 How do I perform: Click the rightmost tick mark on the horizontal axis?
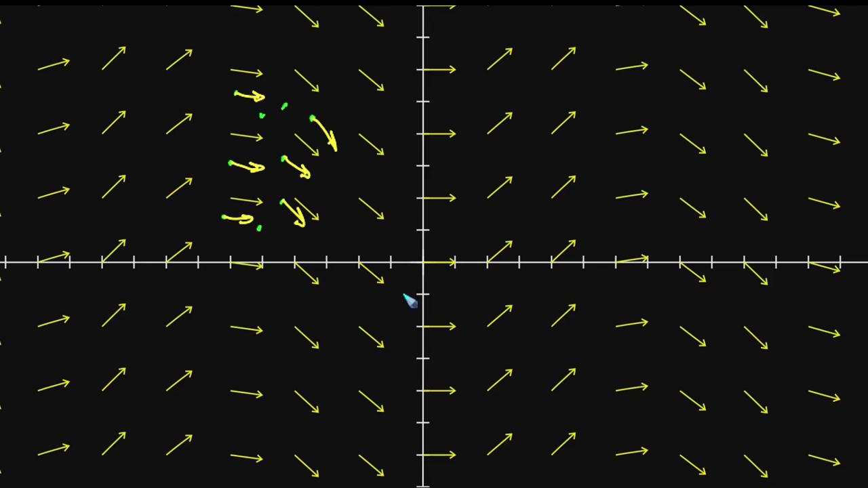pos(840,262)
